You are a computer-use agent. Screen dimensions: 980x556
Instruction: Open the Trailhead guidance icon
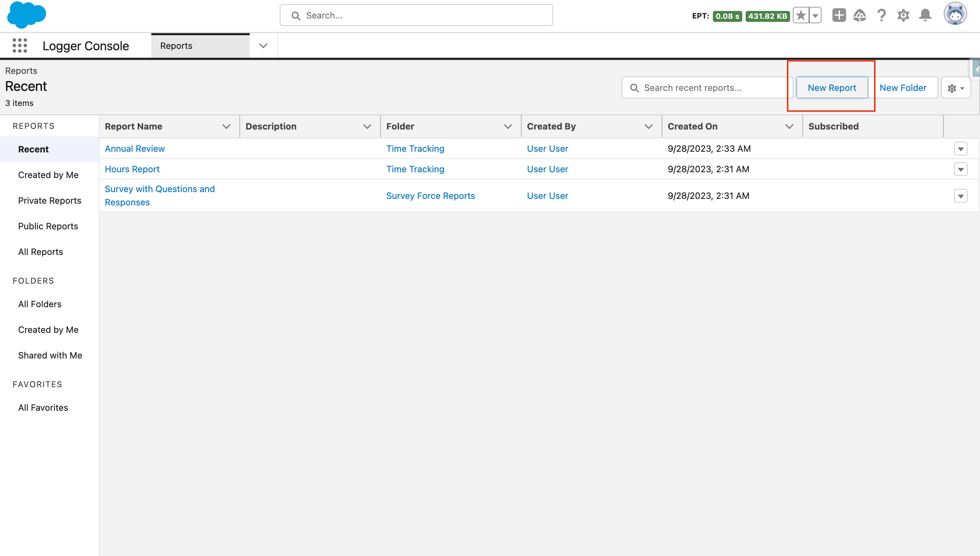tap(860, 15)
